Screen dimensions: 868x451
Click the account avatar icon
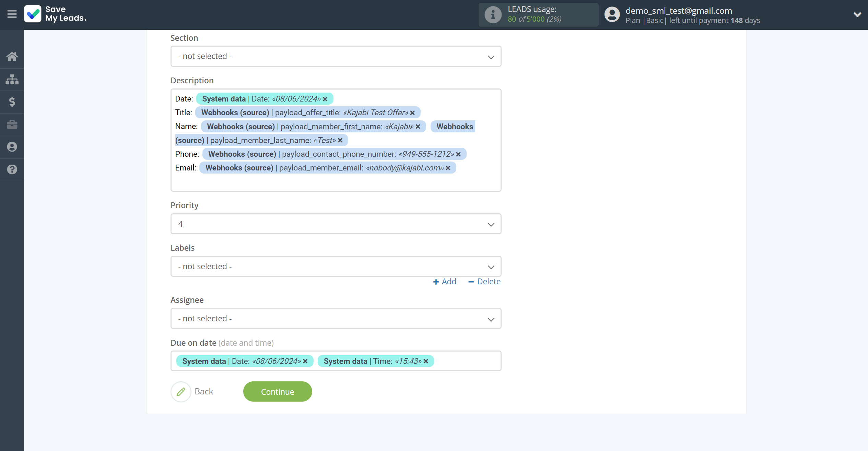click(x=612, y=15)
